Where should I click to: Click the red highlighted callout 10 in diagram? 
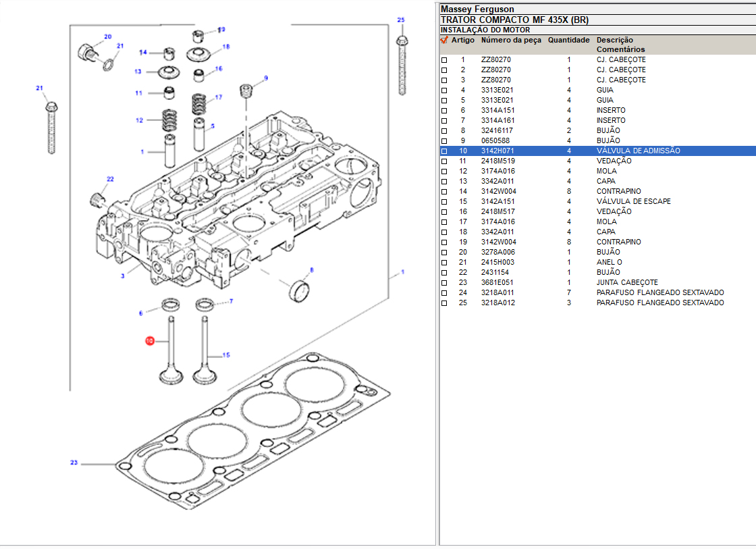point(150,341)
